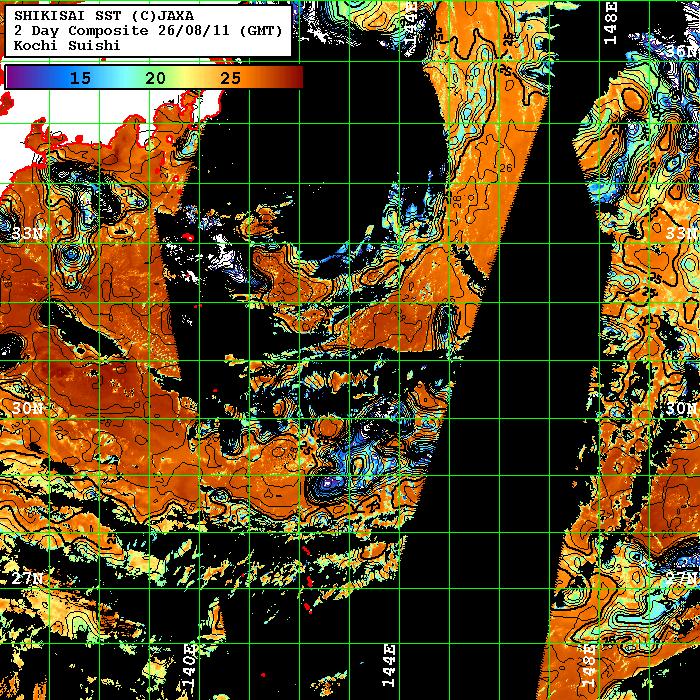
Task: Click the "15" label on the color scale
Action: pos(80,78)
